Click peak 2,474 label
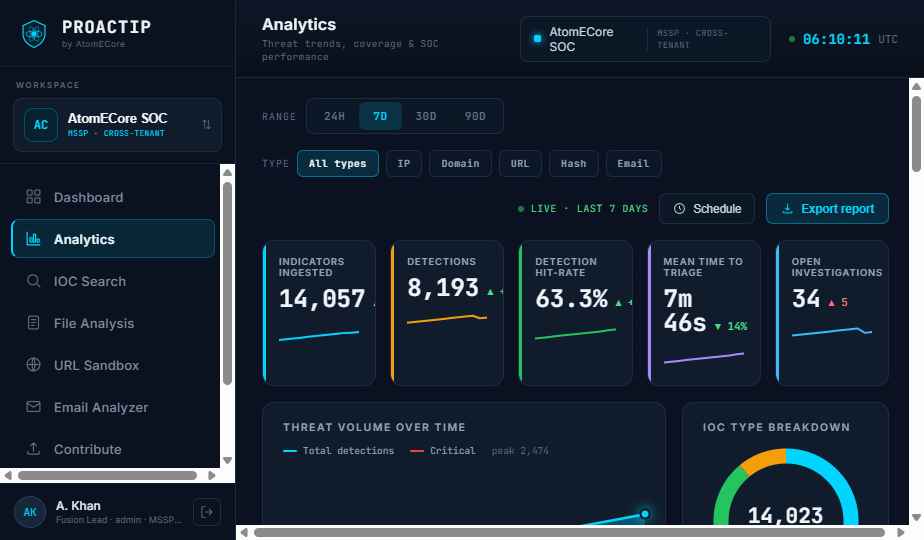Screen dimensions: 924x540 520,450
